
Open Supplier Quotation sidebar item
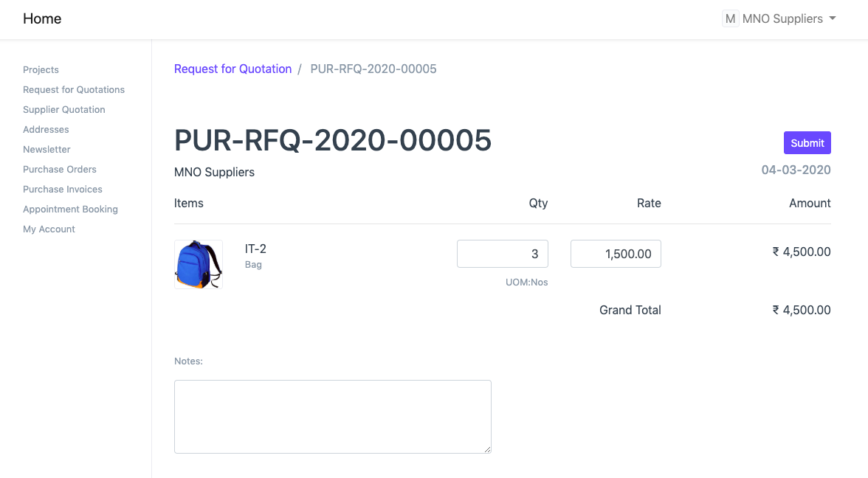[64, 109]
